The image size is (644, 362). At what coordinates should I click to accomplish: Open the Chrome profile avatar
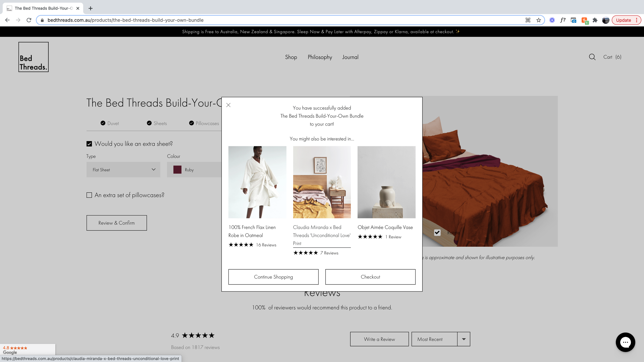pos(606,20)
